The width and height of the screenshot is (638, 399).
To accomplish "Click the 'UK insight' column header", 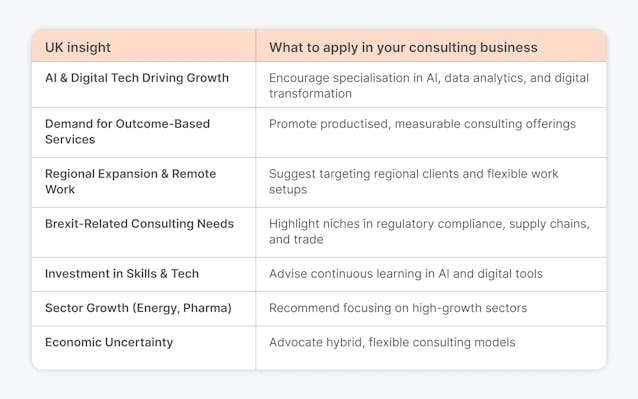I will (x=78, y=48).
